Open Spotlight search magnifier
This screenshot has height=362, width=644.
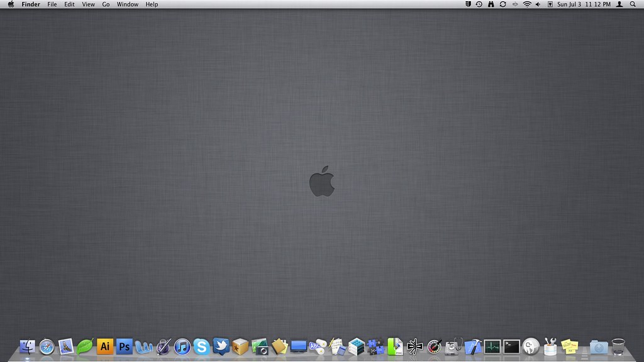pos(633,4)
